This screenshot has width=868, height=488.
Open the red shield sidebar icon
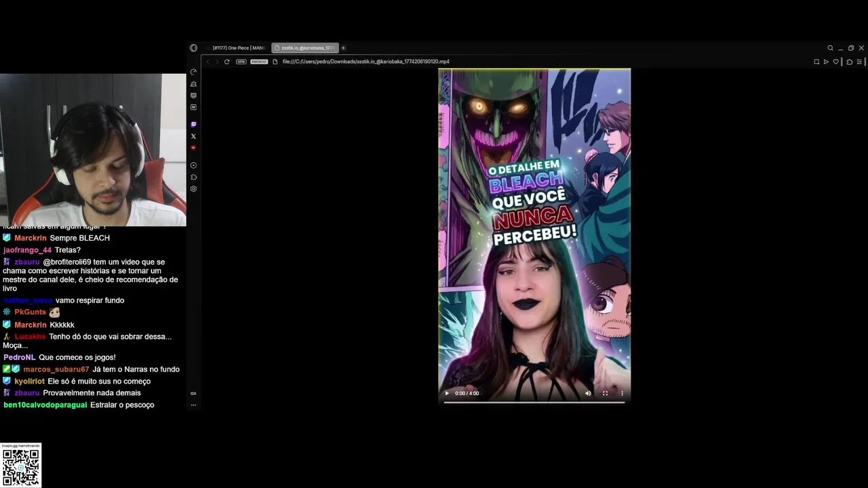tap(193, 148)
